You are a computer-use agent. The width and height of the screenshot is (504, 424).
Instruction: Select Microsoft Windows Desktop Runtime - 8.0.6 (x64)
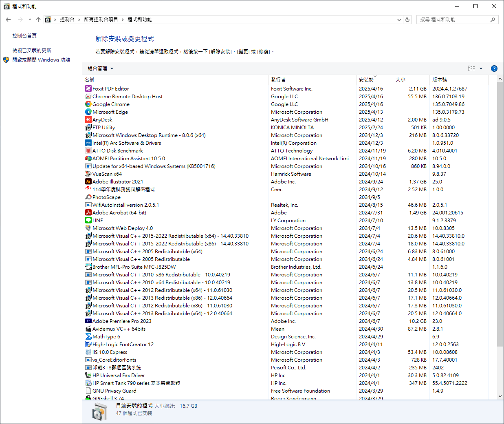(x=286, y=135)
